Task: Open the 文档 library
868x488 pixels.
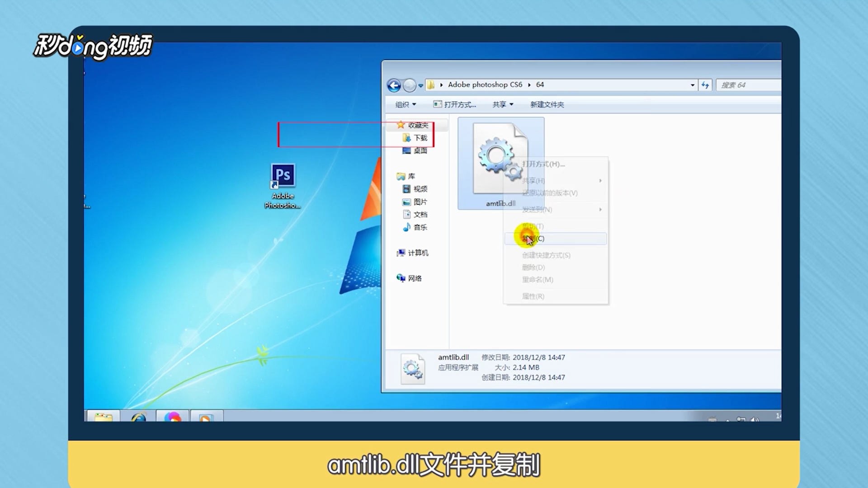Action: 420,215
